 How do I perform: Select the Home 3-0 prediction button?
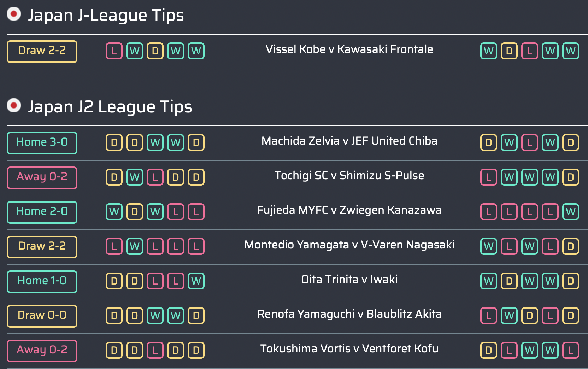point(42,143)
